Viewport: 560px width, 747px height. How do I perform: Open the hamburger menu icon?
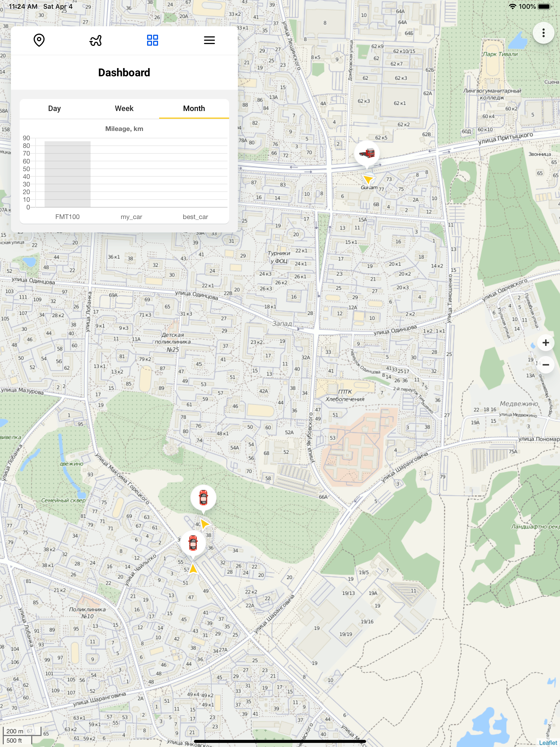coord(209,40)
